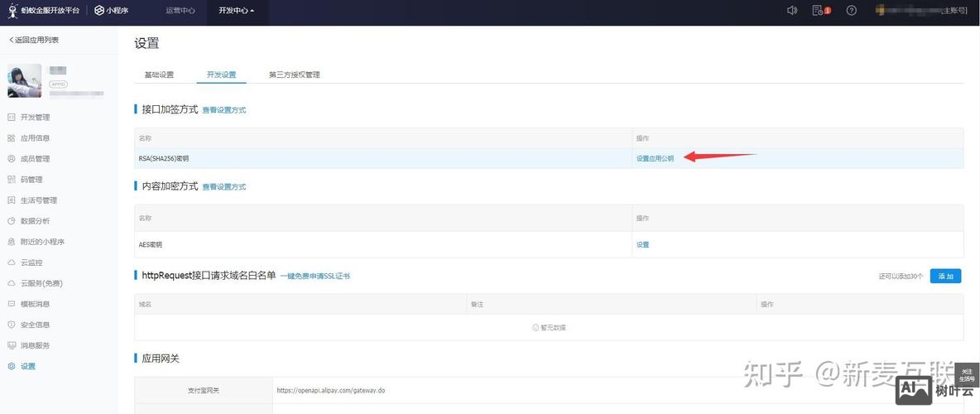Viewport: 980px width, 414px height.
Task: Switch to the 基础设置 tab
Action: pyautogui.click(x=159, y=75)
